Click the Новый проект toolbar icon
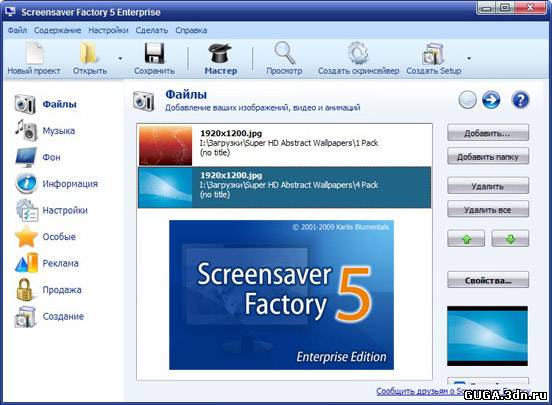The width and height of the screenshot is (552, 405). pyautogui.click(x=34, y=53)
